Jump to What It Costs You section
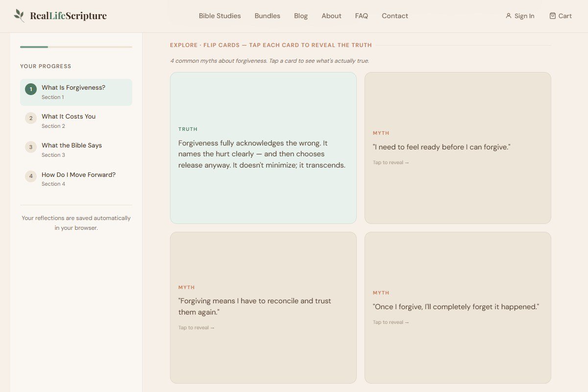Screen dimensions: 588x392 click(76, 121)
